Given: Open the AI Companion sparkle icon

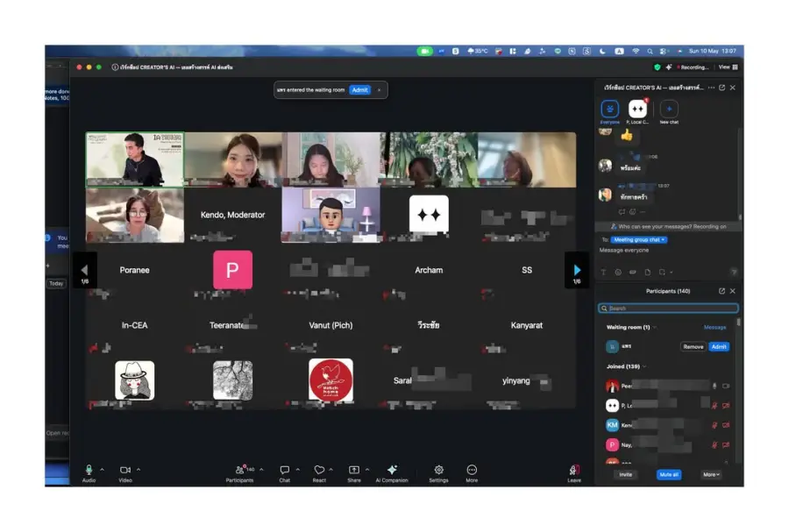Looking at the screenshot, I should click(x=392, y=470).
